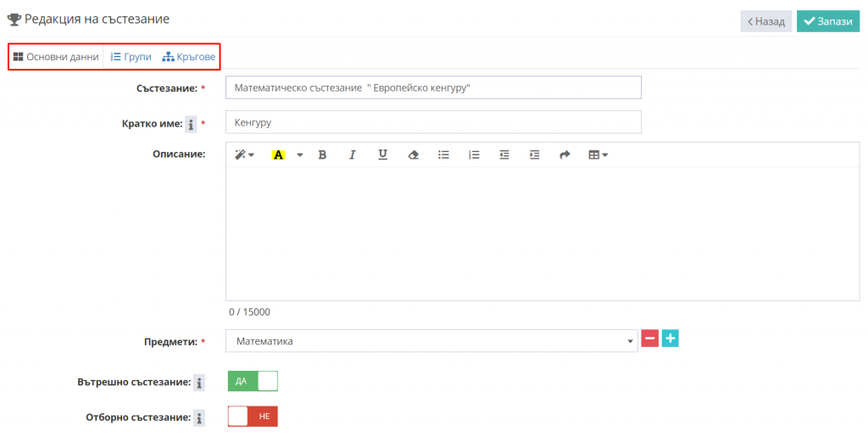Click the redo arrow icon
The image size is (868, 437).
tap(565, 155)
